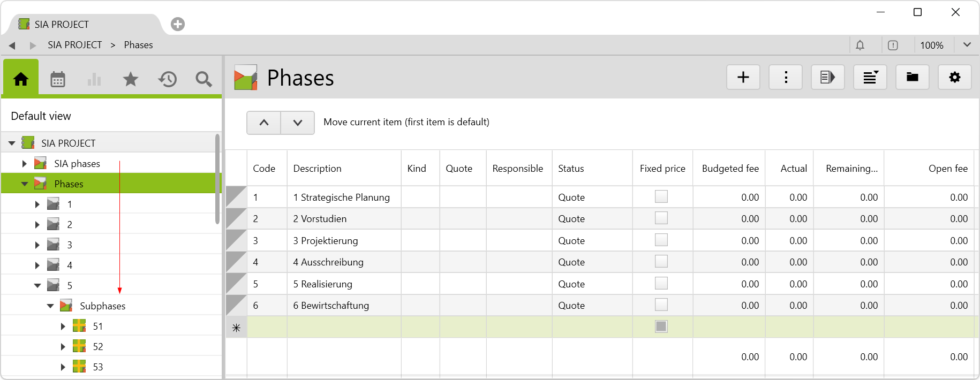Expand the SIA phases tree node
The height and width of the screenshot is (380, 980).
[x=25, y=164]
